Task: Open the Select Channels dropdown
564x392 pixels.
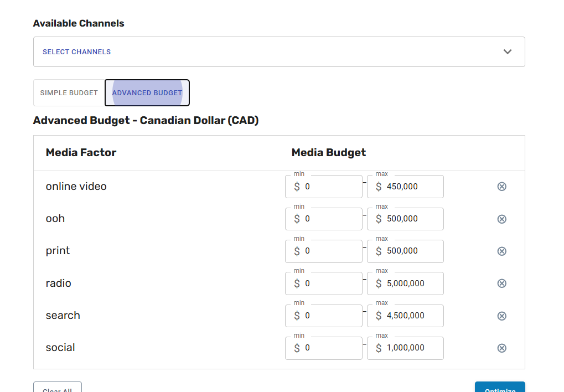Action: click(279, 52)
